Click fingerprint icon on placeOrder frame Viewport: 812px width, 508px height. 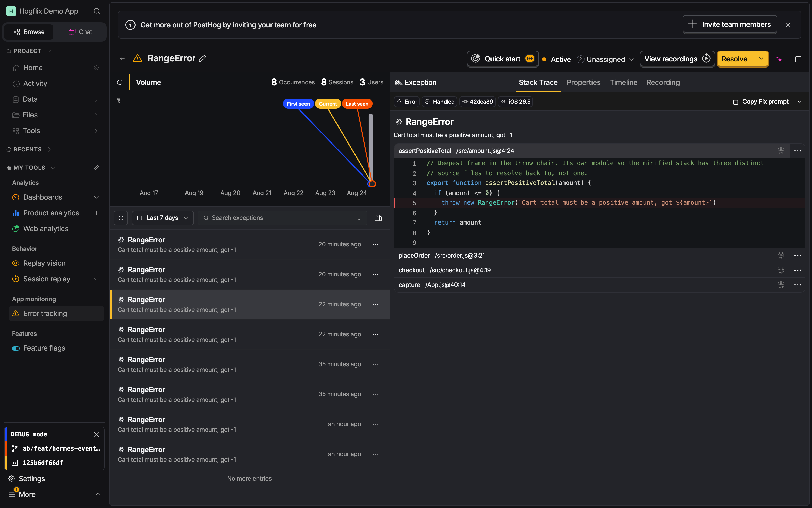coord(781,255)
